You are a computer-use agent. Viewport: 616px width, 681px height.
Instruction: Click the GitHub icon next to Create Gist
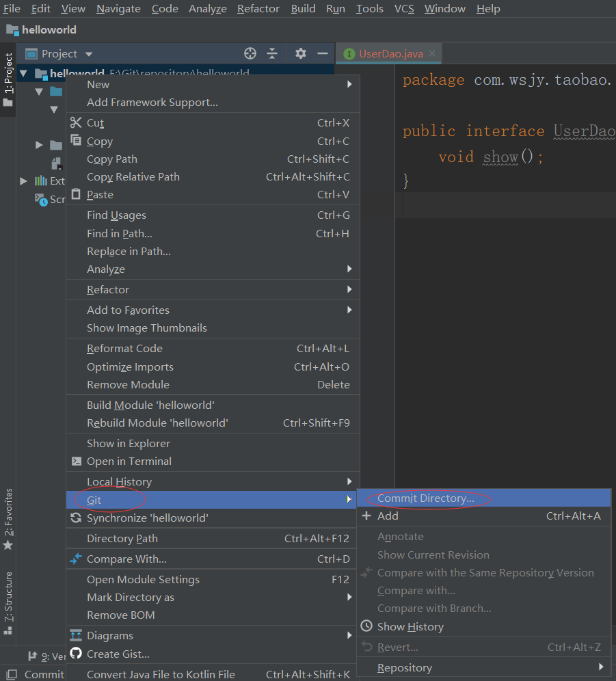pos(76,653)
